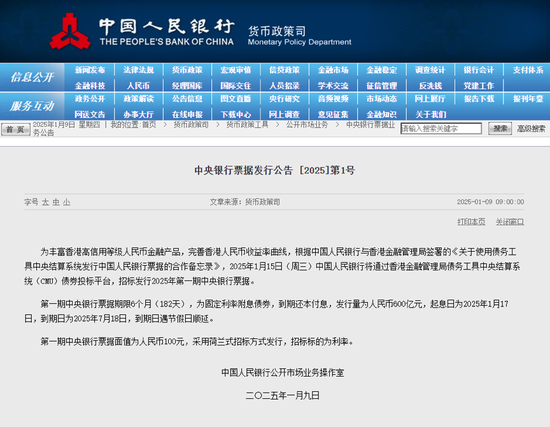Select 图文直播 in service menu
The width and height of the screenshot is (550, 427).
coord(236,99)
